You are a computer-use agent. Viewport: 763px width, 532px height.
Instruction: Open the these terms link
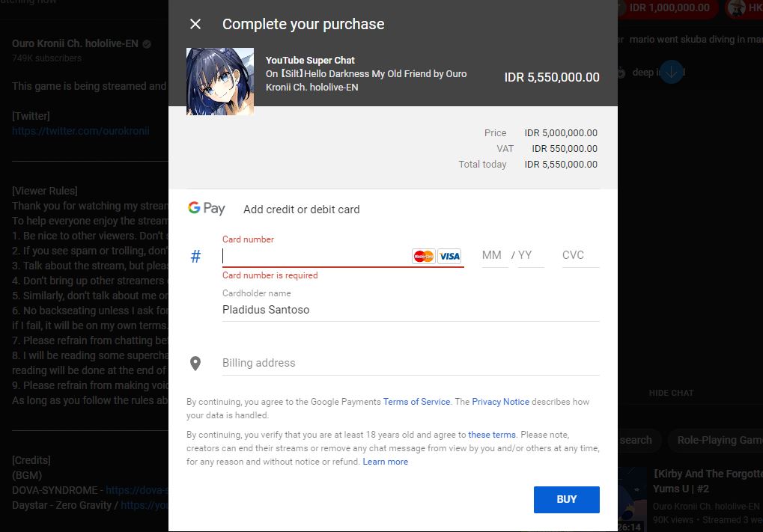491,435
